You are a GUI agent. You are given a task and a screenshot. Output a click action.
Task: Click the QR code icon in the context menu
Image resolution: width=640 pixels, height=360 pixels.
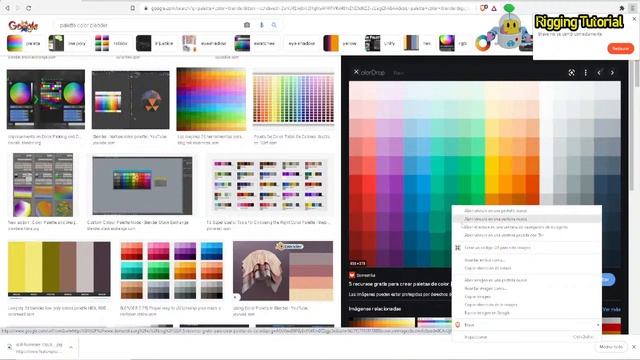click(458, 248)
